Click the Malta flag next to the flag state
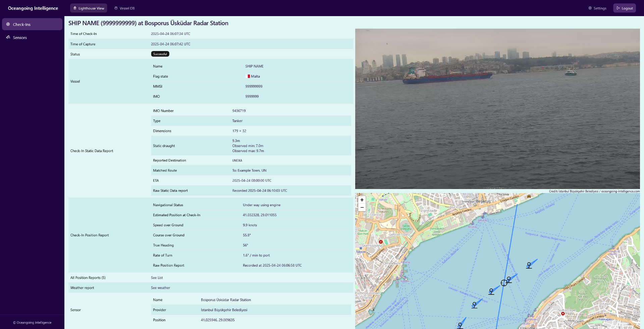The height and width of the screenshot is (329, 644). click(248, 76)
